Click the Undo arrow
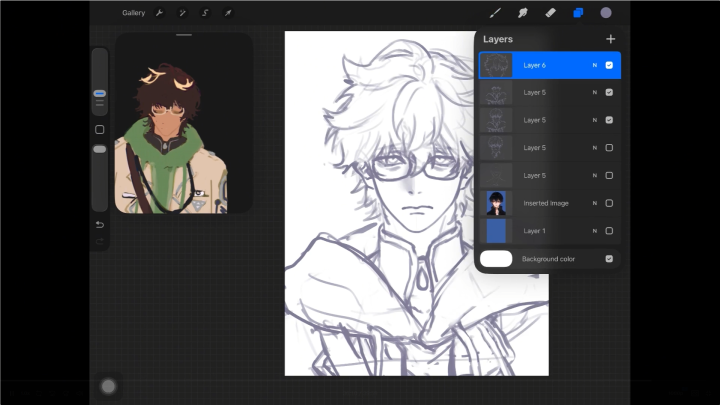The height and width of the screenshot is (405, 720). click(100, 225)
